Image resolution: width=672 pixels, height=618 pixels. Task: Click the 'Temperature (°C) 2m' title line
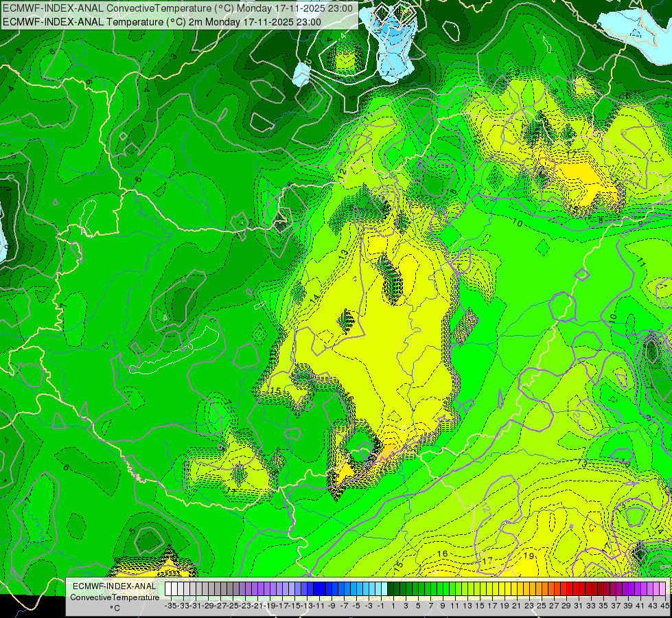tap(162, 22)
